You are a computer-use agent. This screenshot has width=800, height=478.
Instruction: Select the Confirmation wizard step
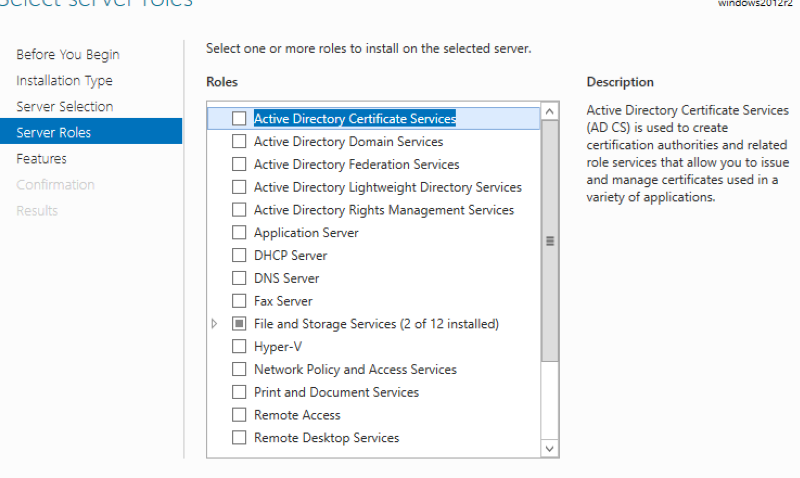pos(55,185)
